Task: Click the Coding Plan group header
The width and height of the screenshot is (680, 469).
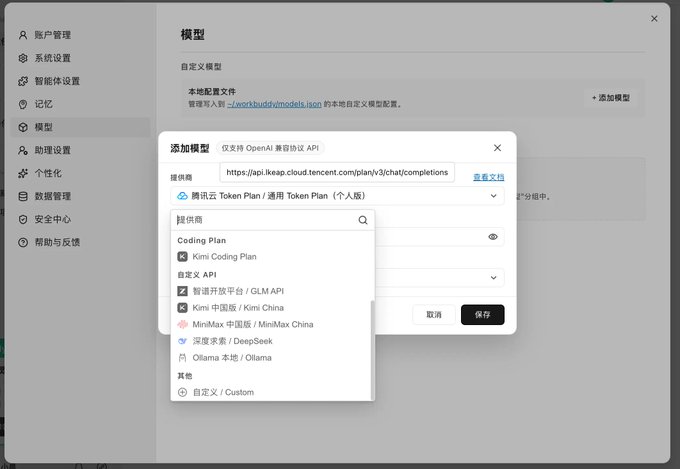Action: 202,240
